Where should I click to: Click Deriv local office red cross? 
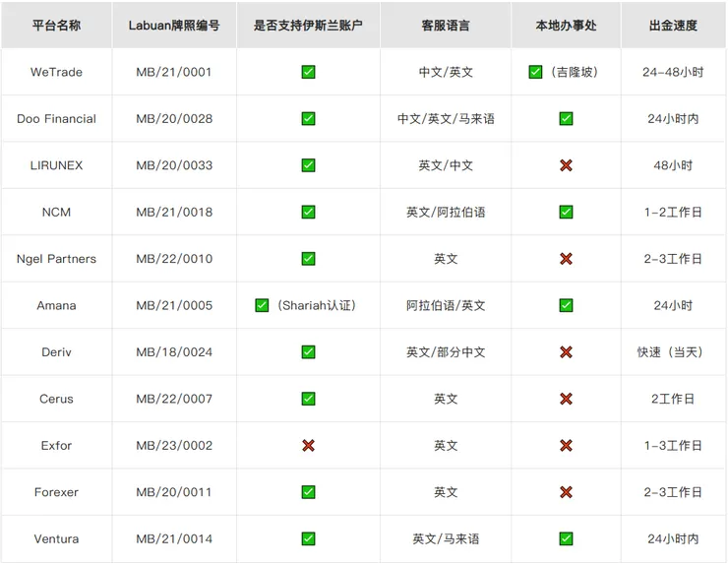click(566, 352)
